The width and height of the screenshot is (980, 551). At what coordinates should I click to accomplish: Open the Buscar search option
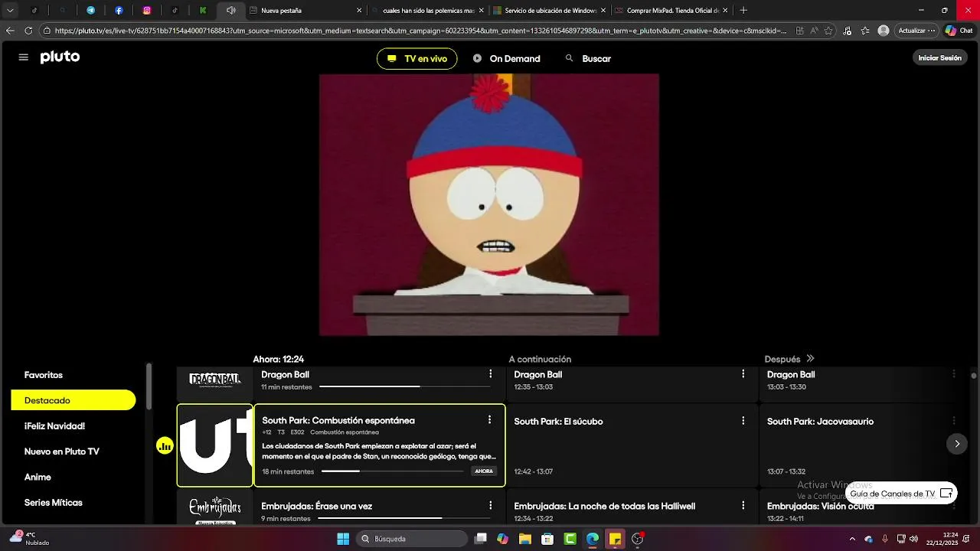pyautogui.click(x=588, y=59)
